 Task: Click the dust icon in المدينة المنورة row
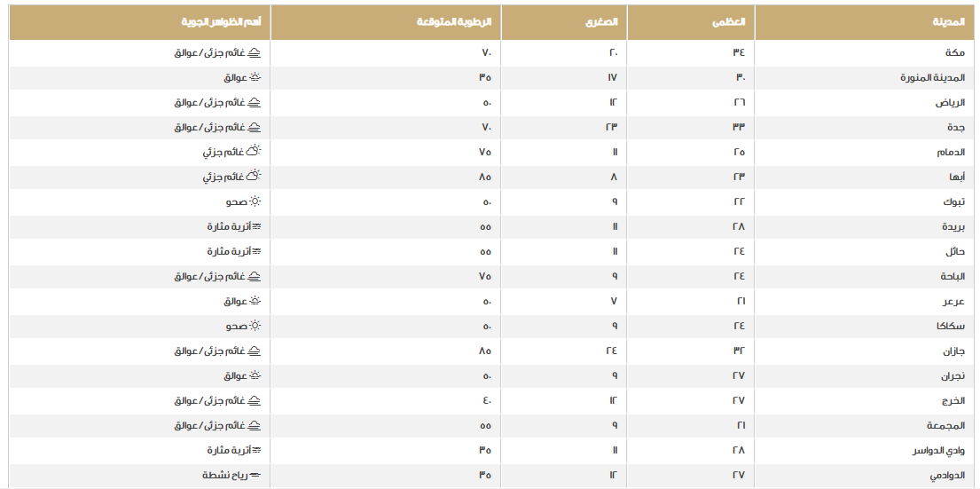point(255,77)
